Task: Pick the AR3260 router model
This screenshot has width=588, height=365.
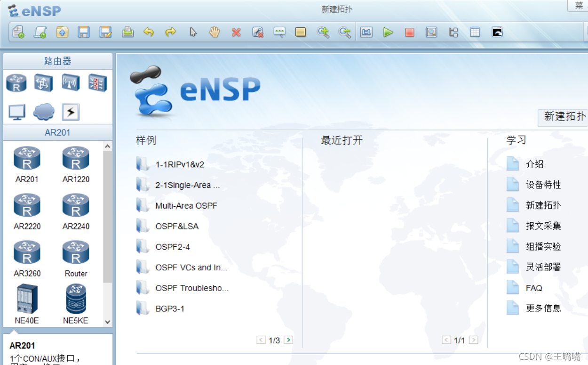Action: tap(27, 259)
